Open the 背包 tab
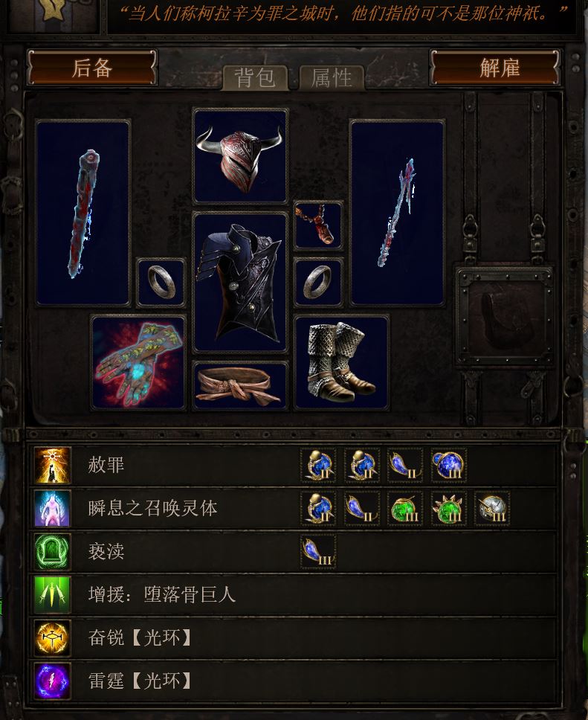Viewport: 588px width, 720px height. 255,77
